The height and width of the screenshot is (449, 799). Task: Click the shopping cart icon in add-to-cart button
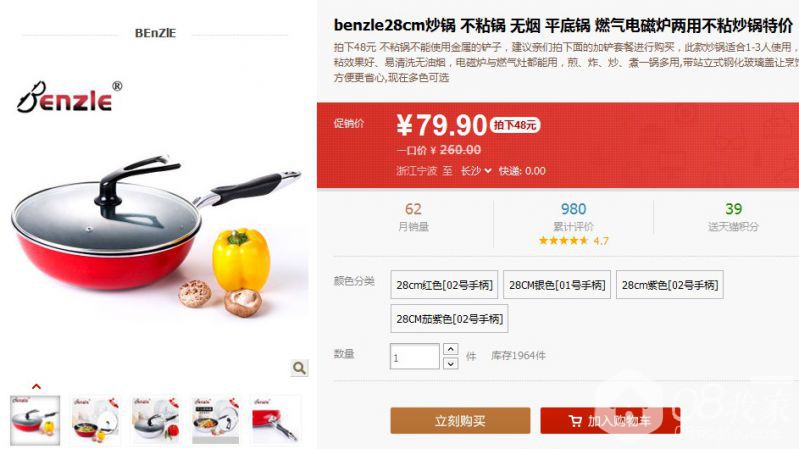[x=575, y=421]
